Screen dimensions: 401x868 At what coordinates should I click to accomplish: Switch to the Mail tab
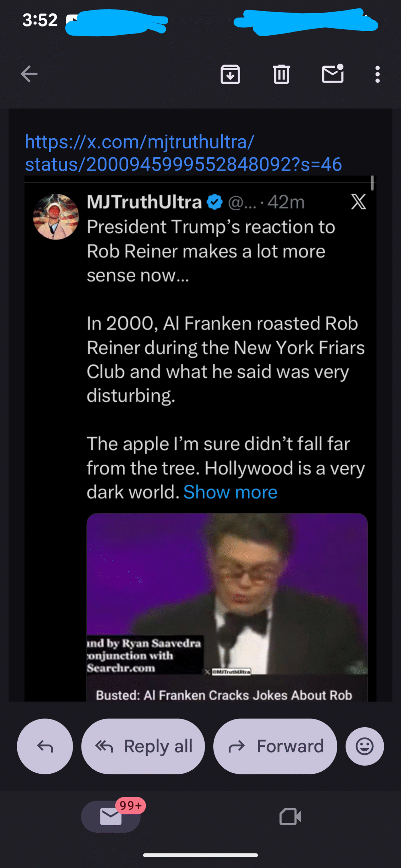pos(111,816)
